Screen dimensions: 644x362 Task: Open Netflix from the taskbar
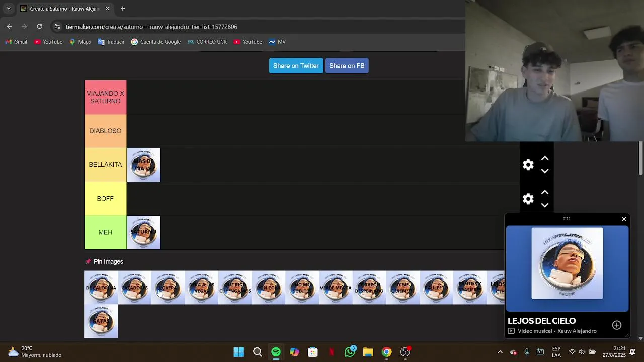click(x=331, y=352)
